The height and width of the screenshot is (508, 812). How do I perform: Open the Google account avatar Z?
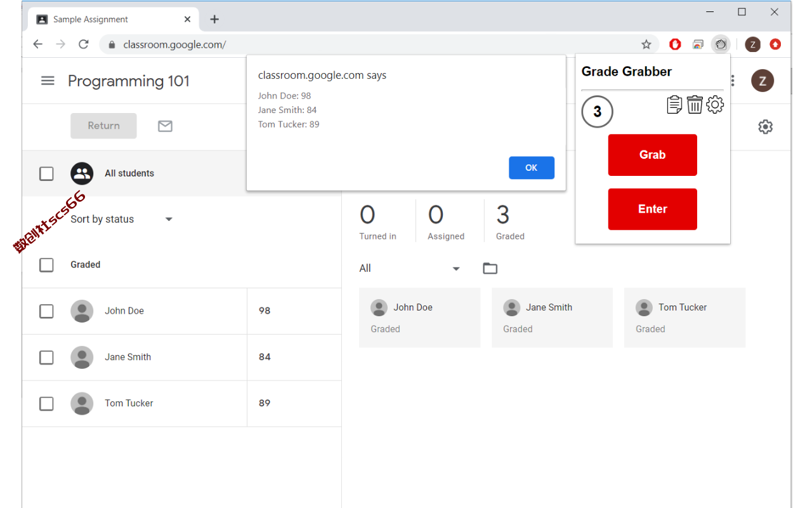click(763, 81)
